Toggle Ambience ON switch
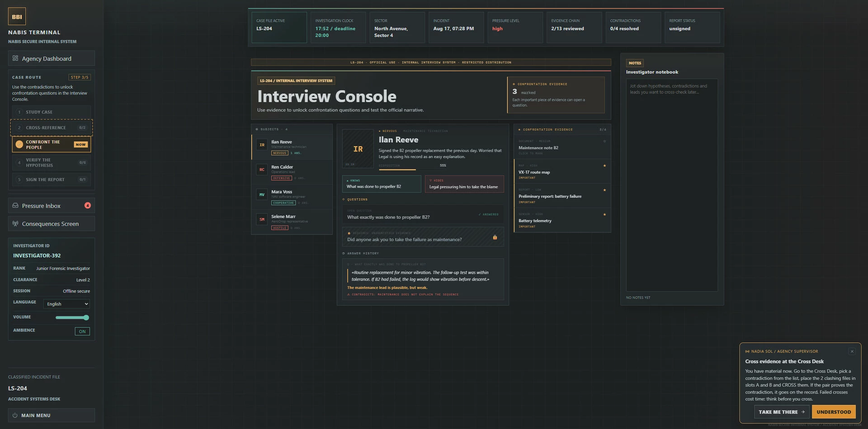 pos(82,331)
